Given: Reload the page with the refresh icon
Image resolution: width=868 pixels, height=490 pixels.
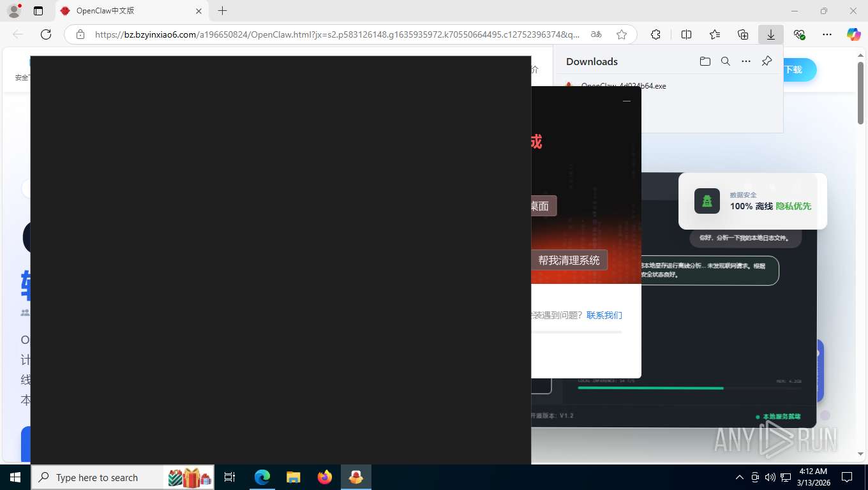Looking at the screenshot, I should tap(46, 34).
